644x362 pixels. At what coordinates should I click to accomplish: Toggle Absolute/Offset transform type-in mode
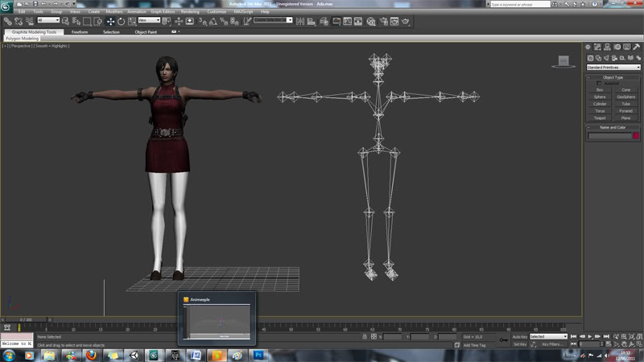(x=374, y=336)
